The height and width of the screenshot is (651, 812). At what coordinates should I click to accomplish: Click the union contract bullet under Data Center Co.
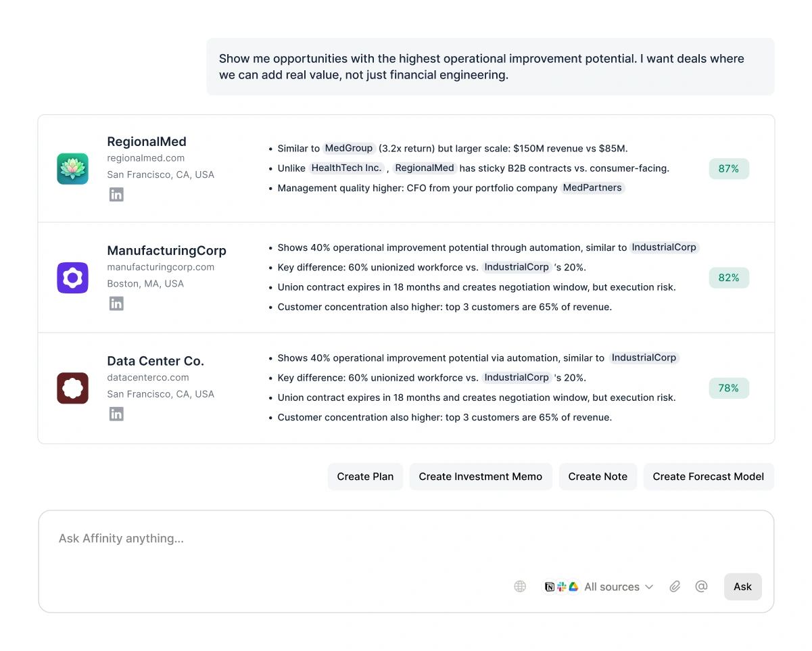tap(477, 397)
